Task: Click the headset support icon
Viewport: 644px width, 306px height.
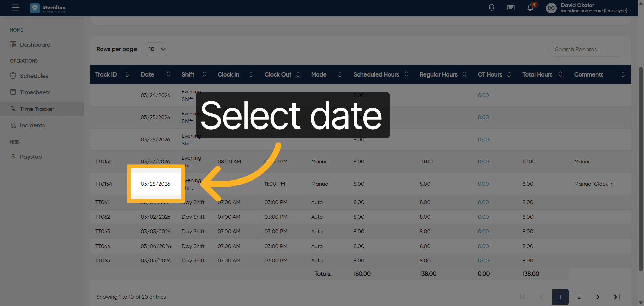Action: tap(491, 8)
